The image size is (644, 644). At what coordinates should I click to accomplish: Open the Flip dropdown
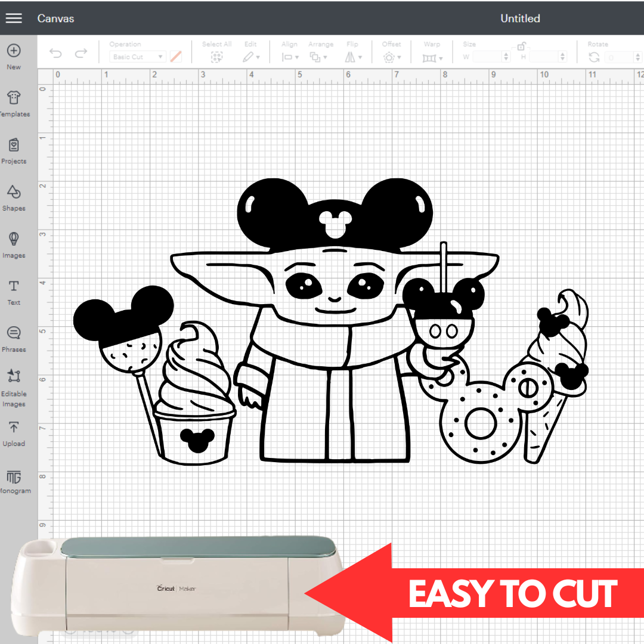pos(353,57)
